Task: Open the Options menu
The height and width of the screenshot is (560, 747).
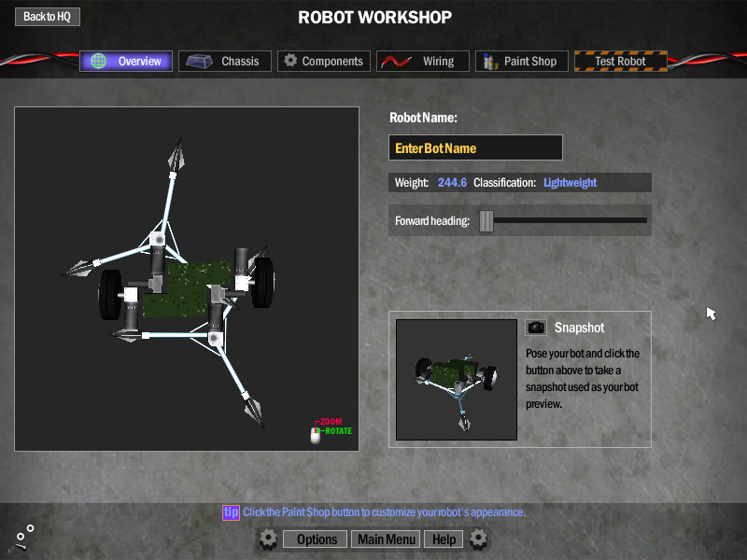Action: pos(317,539)
